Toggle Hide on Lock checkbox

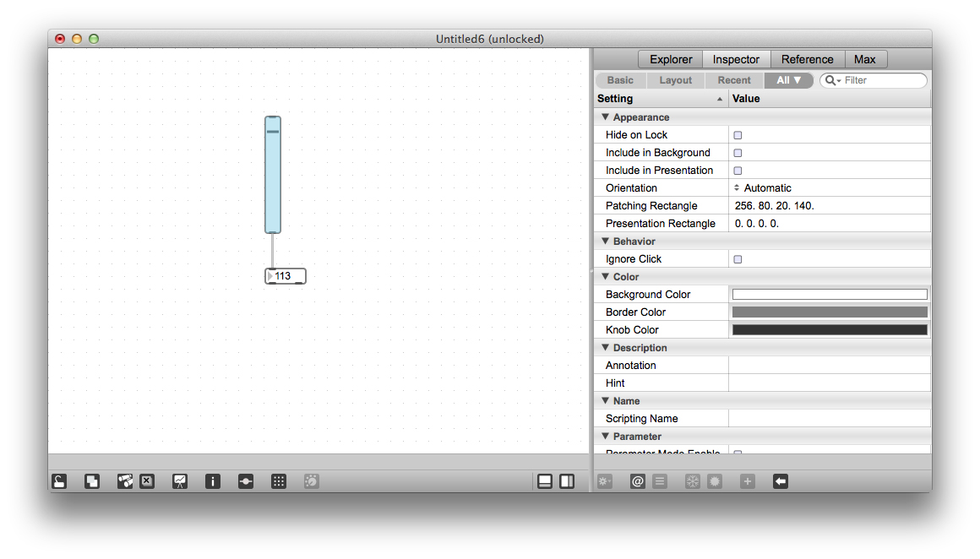pyautogui.click(x=738, y=135)
